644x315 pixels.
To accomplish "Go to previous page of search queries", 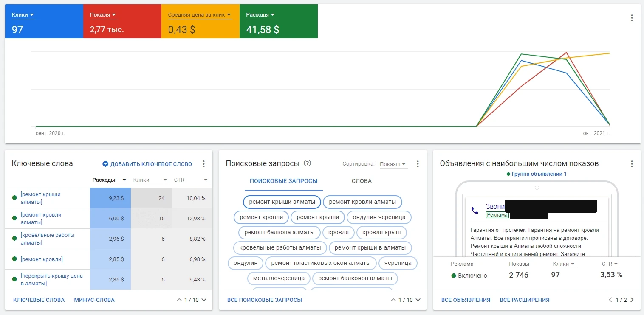I will (x=393, y=300).
